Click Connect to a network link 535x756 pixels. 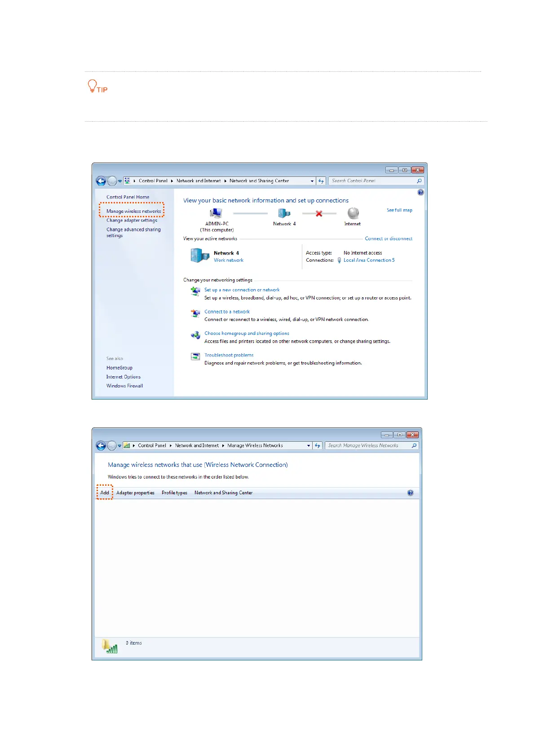point(227,312)
